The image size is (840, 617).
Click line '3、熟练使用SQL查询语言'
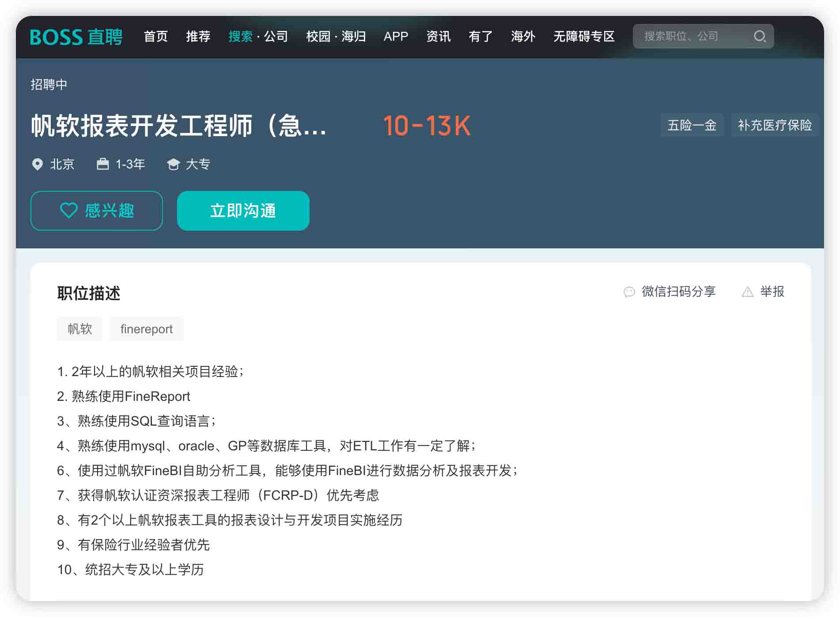coord(136,421)
